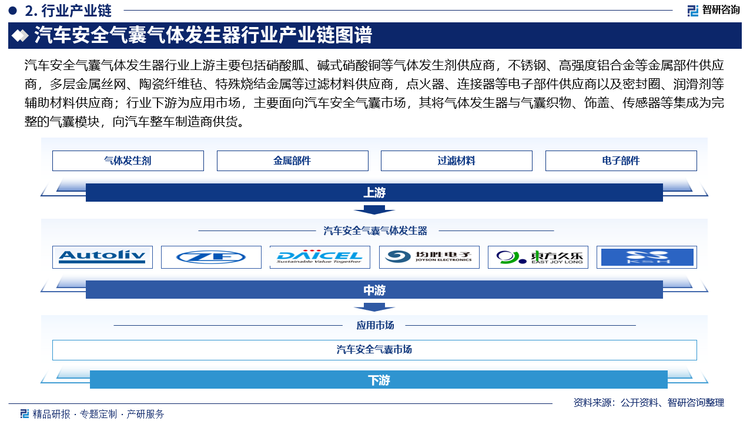Image resolution: width=750 pixels, height=421 pixels.
Task: Click the 东方久乐 East Joy Long logo
Action: pos(538,257)
